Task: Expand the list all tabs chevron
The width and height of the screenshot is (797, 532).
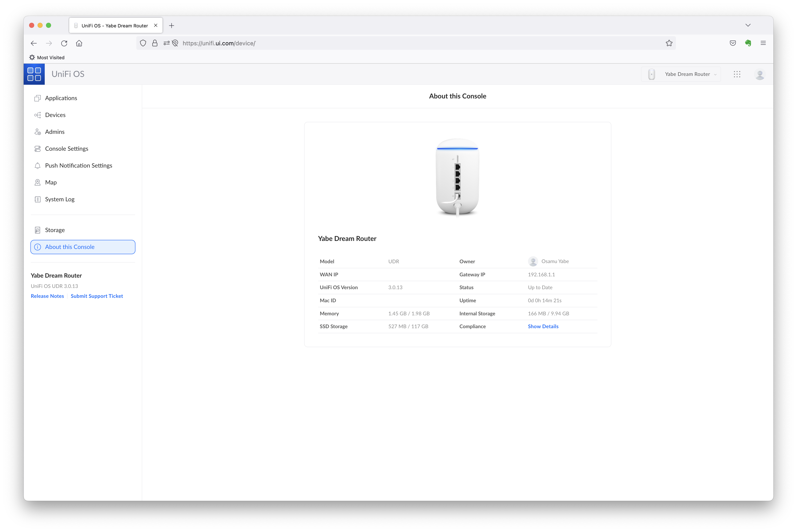Action: pos(748,25)
